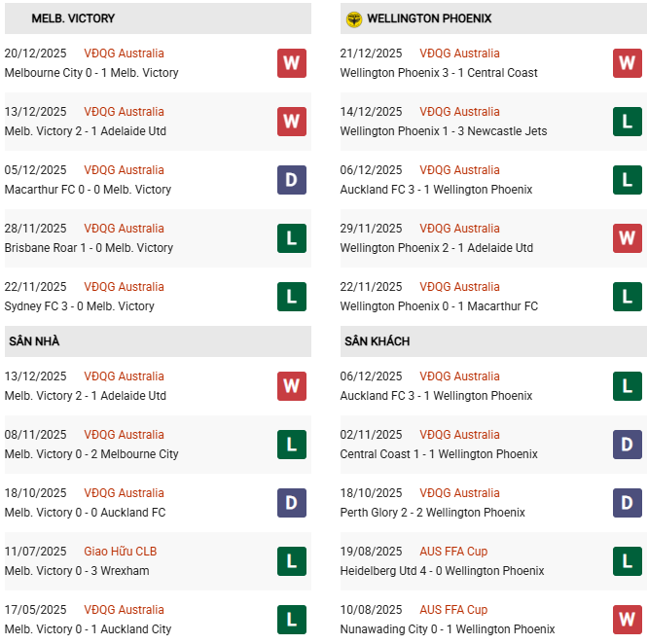
Task: Click the L badge for Brisbane Roar 1 - 0 Melb. Victory
Action: (291, 238)
